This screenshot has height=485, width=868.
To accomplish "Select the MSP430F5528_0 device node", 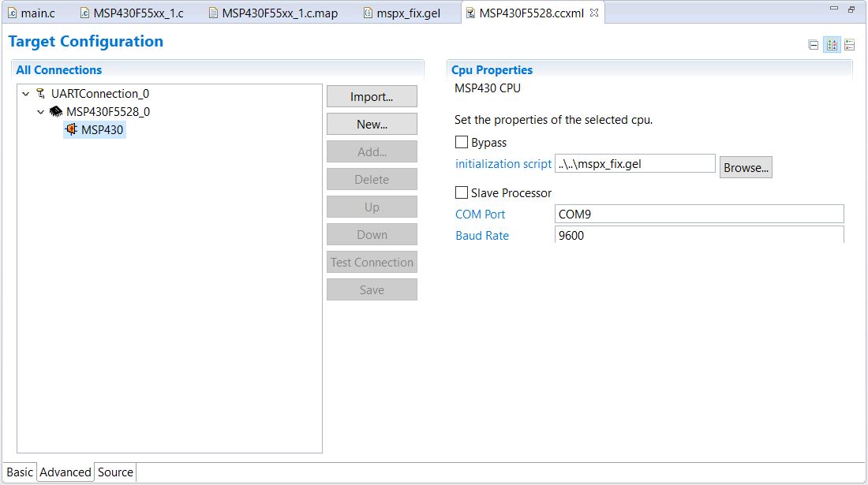I will [x=108, y=112].
